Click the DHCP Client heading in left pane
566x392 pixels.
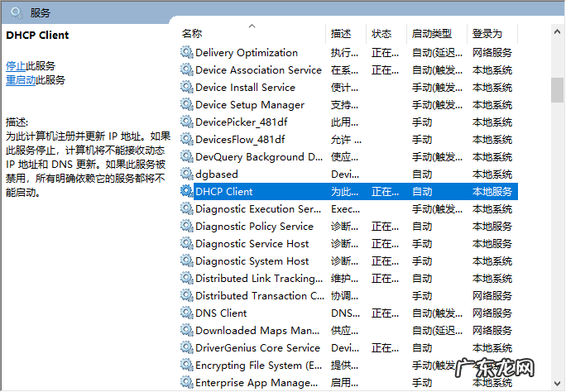37,35
